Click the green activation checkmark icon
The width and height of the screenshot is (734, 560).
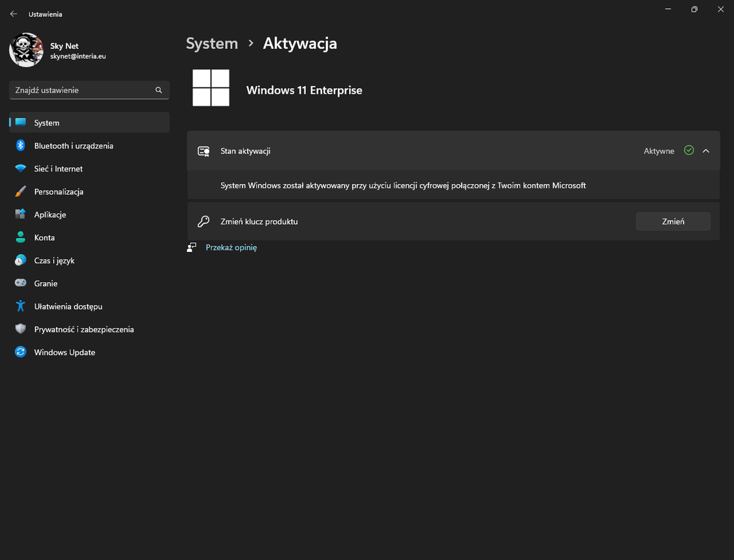click(689, 150)
